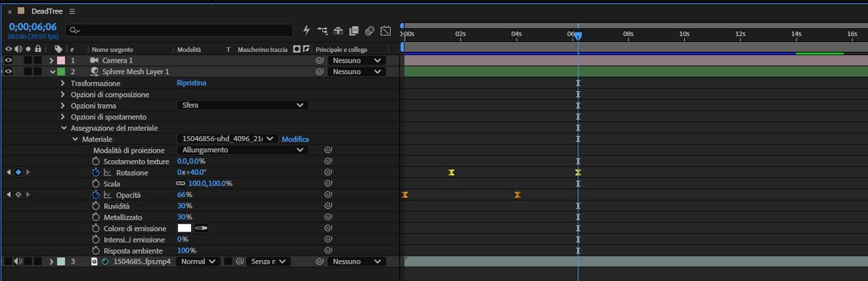Toggle lock switch on Camera 1

pos(37,60)
